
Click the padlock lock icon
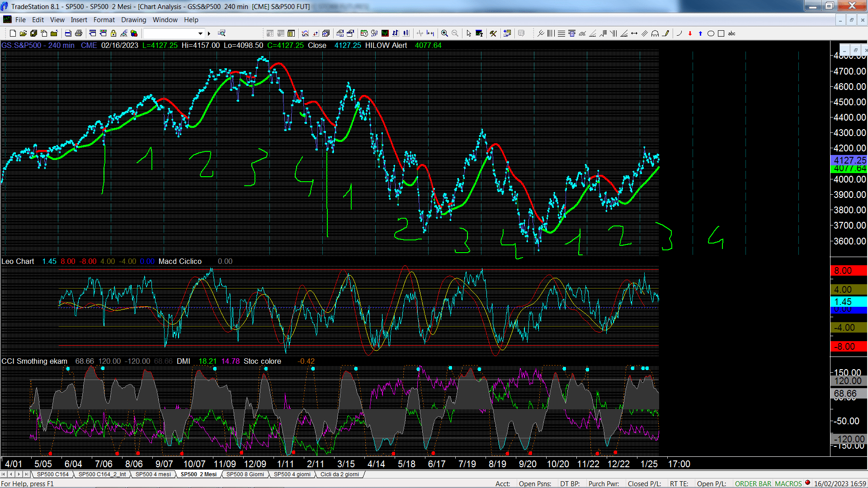pos(113,33)
